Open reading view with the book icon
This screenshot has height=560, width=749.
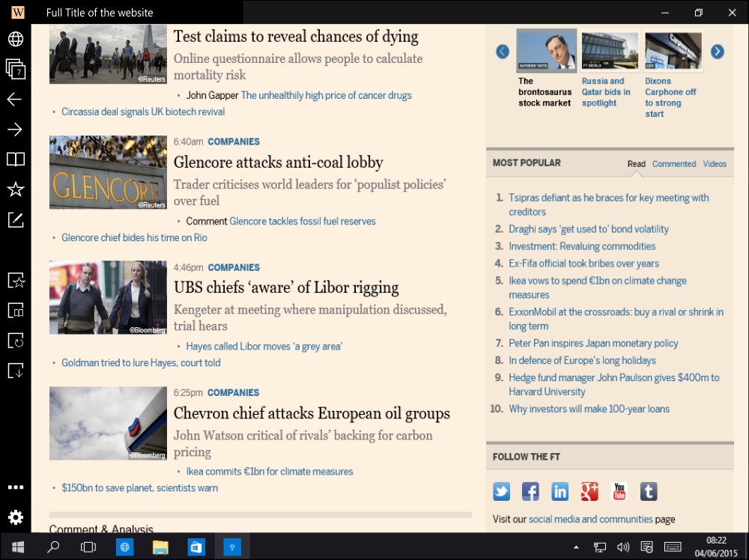[x=16, y=159]
